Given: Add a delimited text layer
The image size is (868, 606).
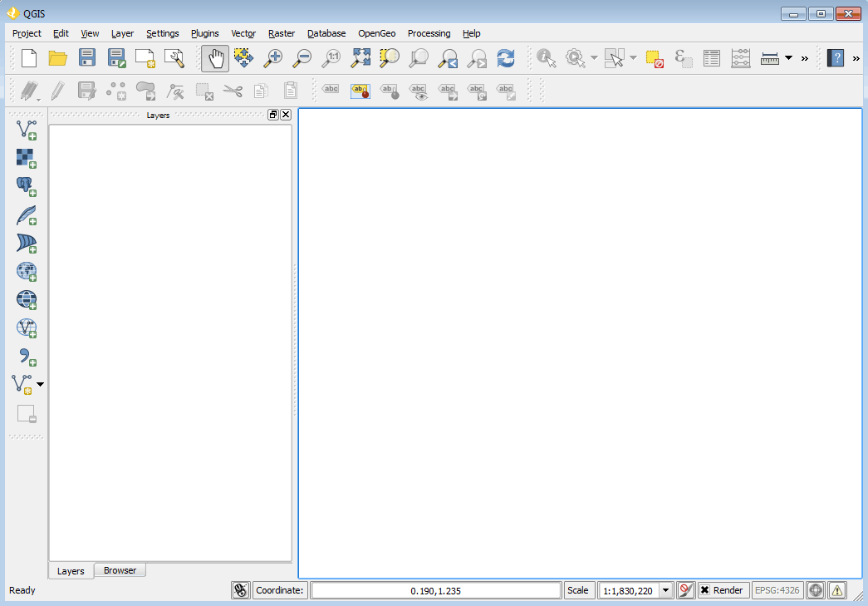Looking at the screenshot, I should tap(25, 356).
